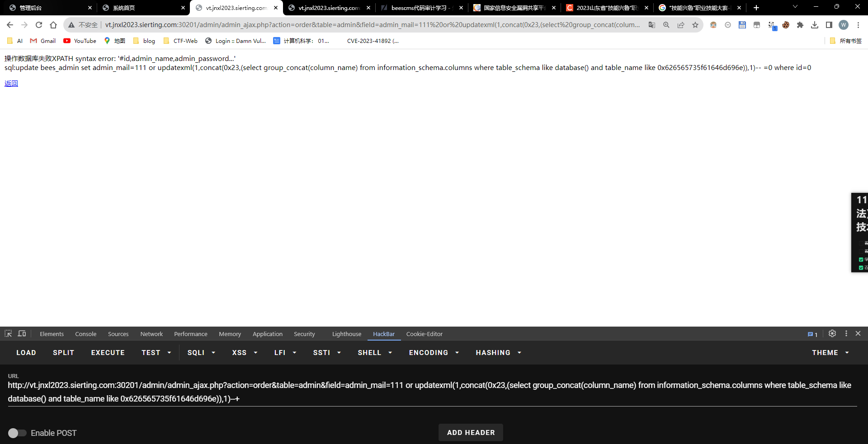Open a new browser tab
Image resolution: width=868 pixels, height=444 pixels.
click(x=756, y=8)
